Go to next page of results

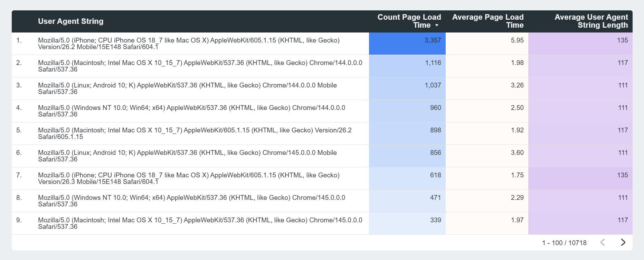click(623, 242)
